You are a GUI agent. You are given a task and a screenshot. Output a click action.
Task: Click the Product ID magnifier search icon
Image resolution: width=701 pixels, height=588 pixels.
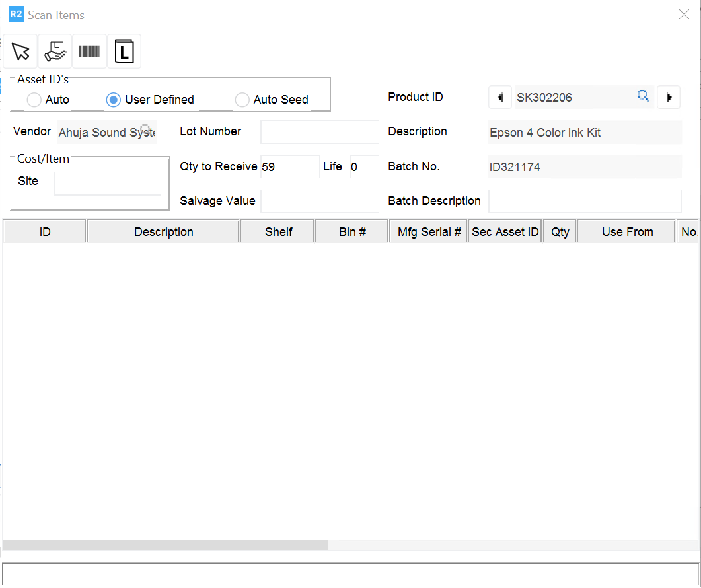643,96
